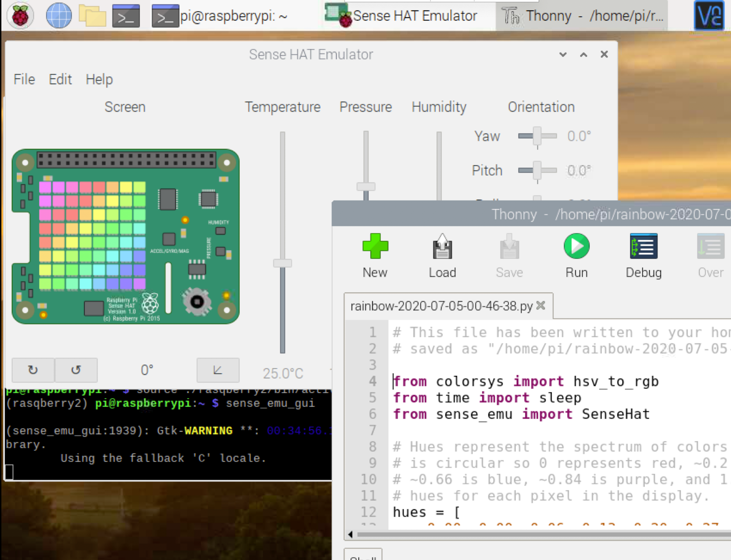Viewport: 731px width, 560px height.
Task: Load a saved script in Thonny
Action: click(x=442, y=246)
